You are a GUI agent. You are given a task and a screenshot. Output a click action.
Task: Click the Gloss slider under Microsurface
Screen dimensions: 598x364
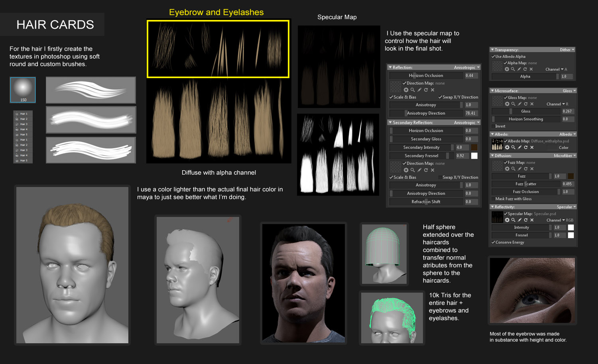(x=526, y=111)
